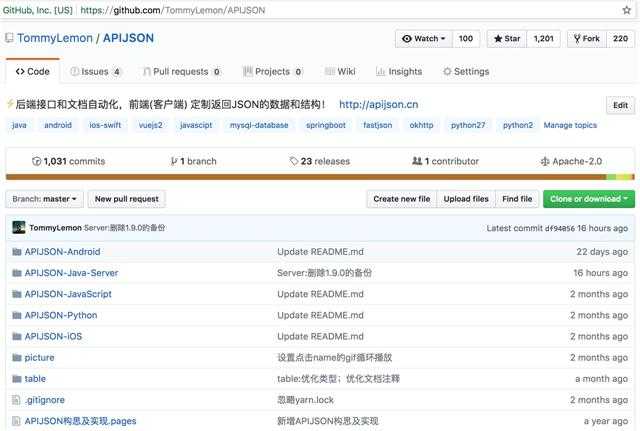640x431 pixels.
Task: Open the APIJSON-iOS folder
Action: (x=53, y=337)
